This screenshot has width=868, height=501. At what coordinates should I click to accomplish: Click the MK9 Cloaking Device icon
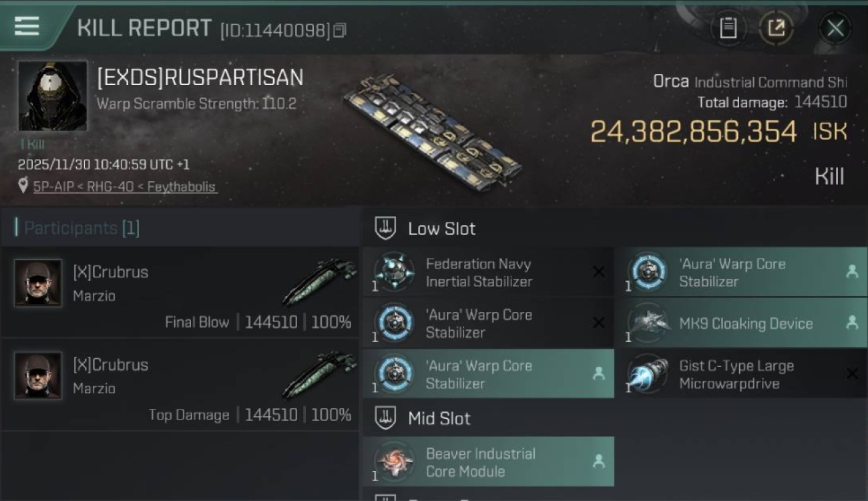tap(647, 323)
